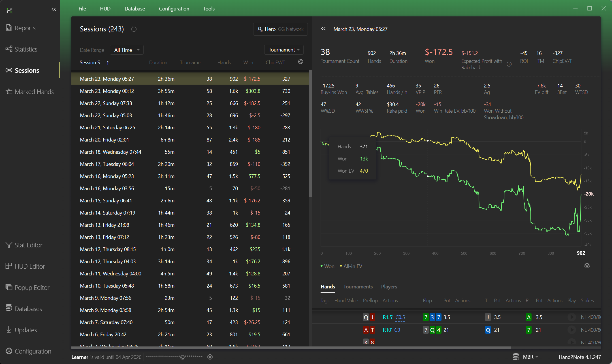This screenshot has width=612, height=364.
Task: Open the Database menu
Action: point(135,9)
